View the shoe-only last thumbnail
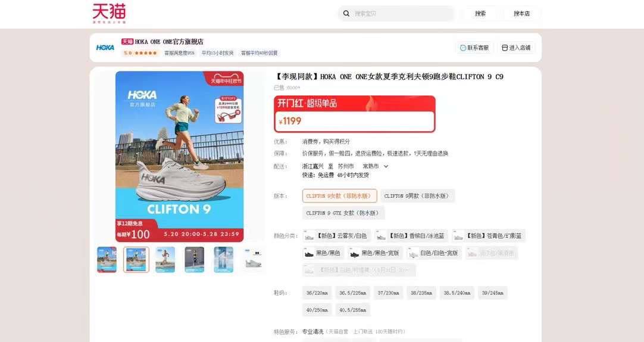 click(253, 259)
